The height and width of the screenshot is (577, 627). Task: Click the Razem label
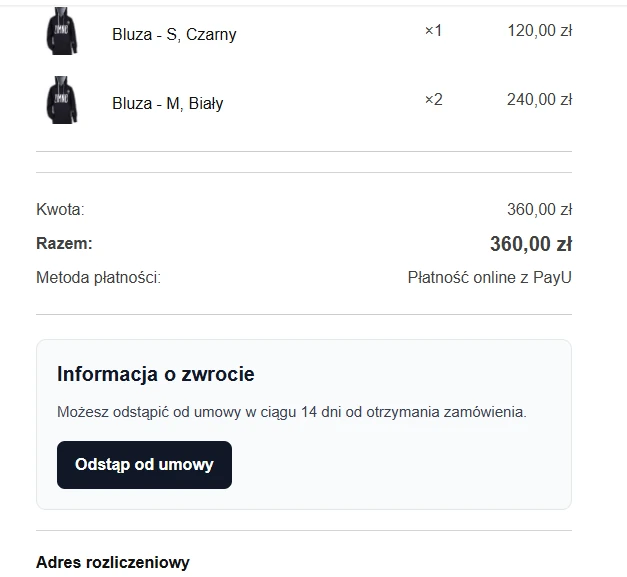coord(64,243)
